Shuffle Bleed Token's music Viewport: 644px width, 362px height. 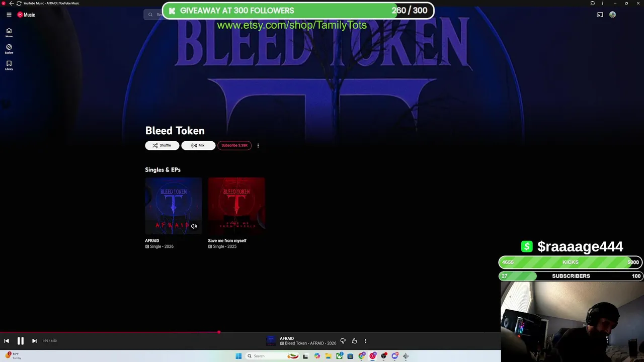pyautogui.click(x=162, y=145)
